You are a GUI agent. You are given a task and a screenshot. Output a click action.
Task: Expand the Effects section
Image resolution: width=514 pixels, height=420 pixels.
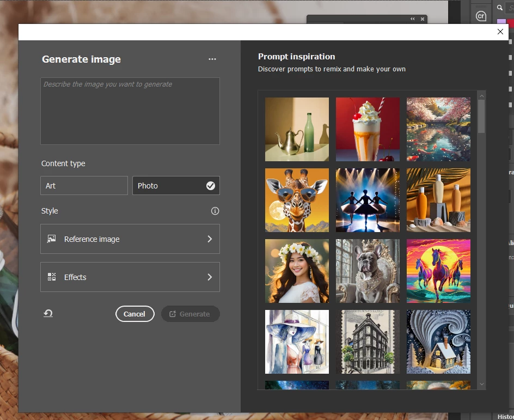click(x=130, y=277)
